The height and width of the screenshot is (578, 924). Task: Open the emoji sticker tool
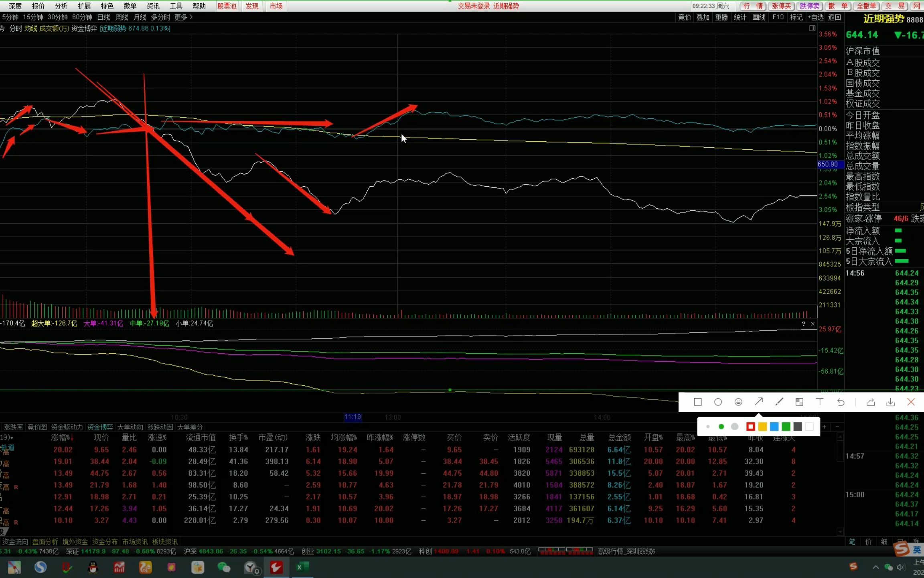pyautogui.click(x=738, y=402)
